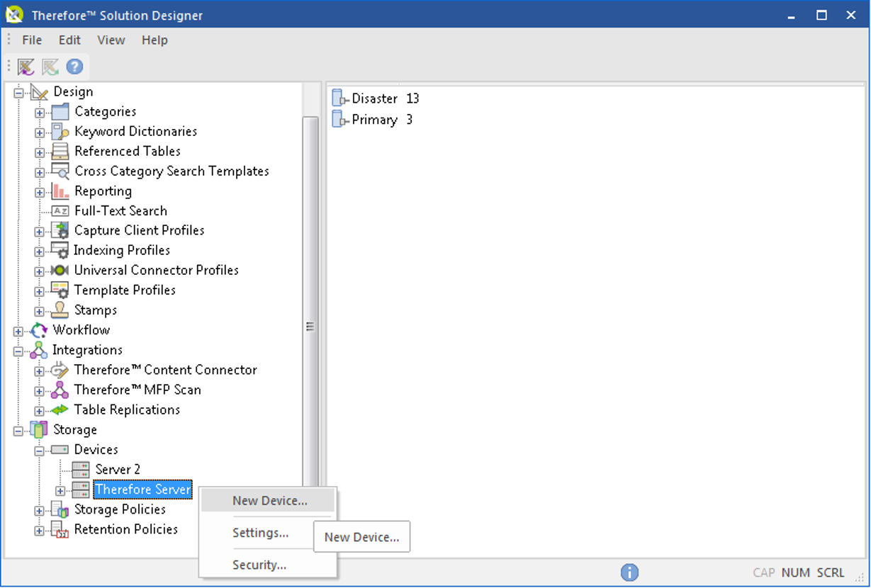Click the green-arrow design toolbar icon

49,66
